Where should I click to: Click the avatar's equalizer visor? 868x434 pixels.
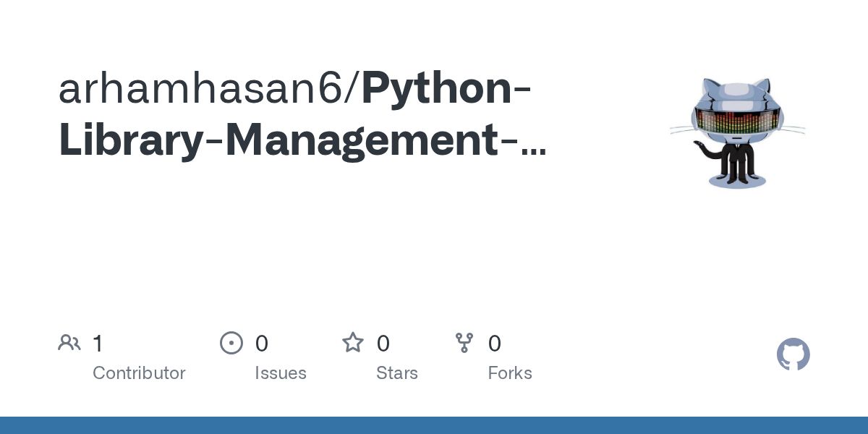(737, 120)
